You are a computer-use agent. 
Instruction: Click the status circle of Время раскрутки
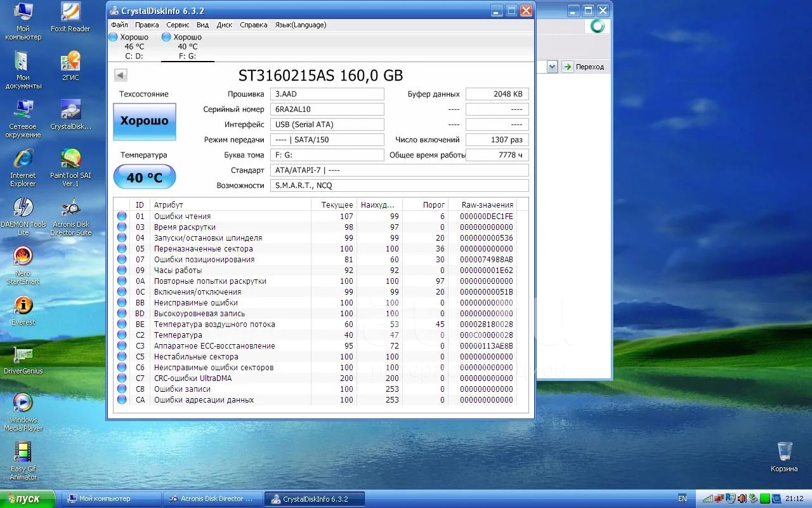(x=122, y=227)
